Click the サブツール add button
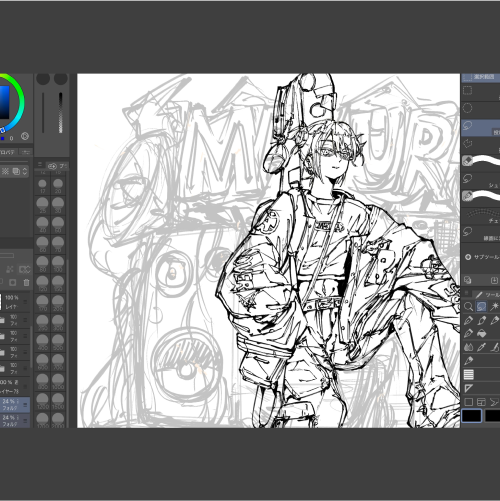The height and width of the screenshot is (501, 500). (468, 257)
